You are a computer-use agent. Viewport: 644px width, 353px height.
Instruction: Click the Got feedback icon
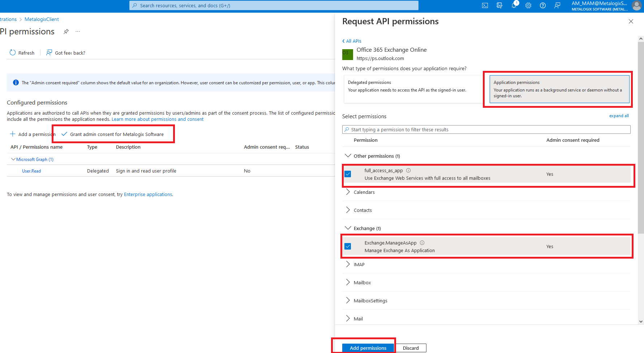pyautogui.click(x=49, y=52)
